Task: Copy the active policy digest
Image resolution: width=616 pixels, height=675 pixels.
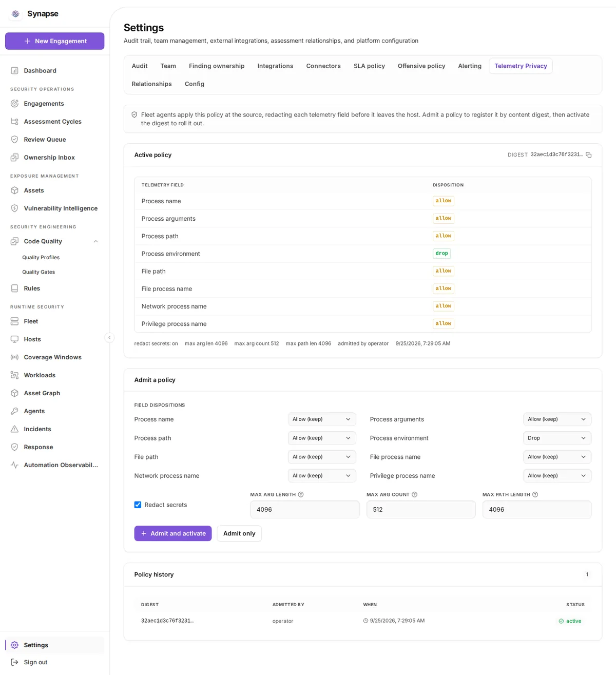Action: pos(589,155)
